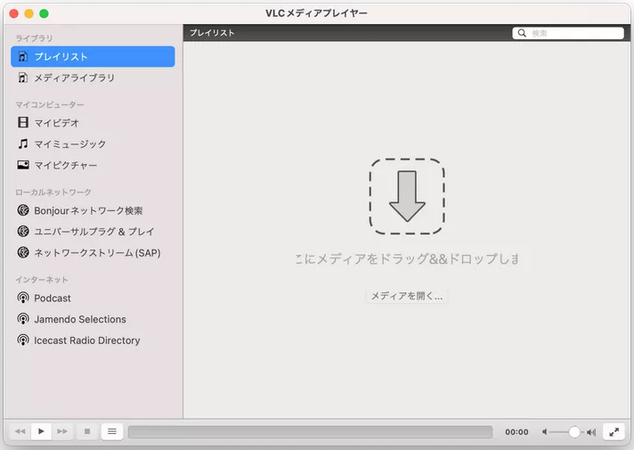Mute audio with the small speaker icon
634x450 pixels.
(545, 432)
